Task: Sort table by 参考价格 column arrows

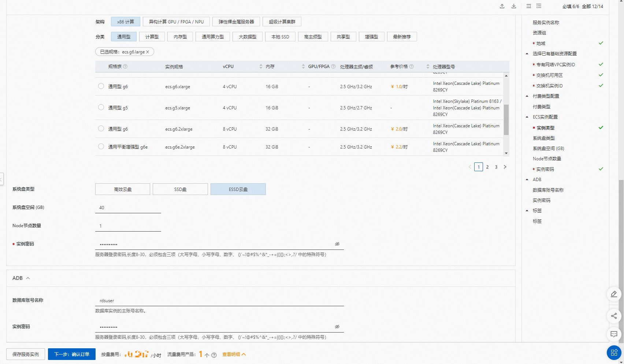Action: [428, 67]
